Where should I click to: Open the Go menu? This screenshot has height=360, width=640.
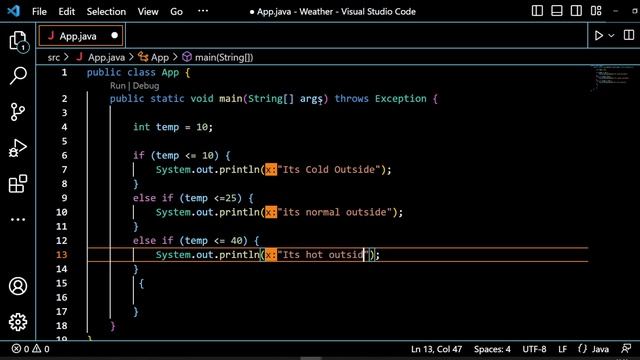coord(176,11)
